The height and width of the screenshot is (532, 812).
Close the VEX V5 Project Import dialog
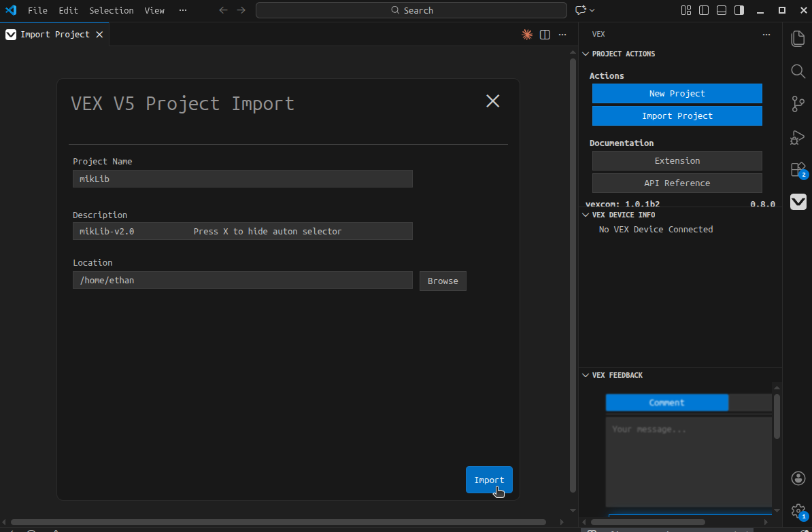click(x=493, y=101)
